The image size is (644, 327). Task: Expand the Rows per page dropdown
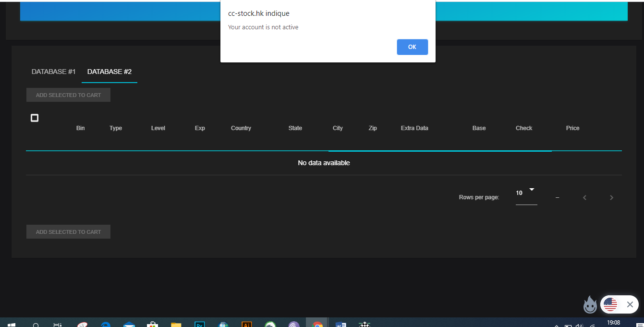526,193
